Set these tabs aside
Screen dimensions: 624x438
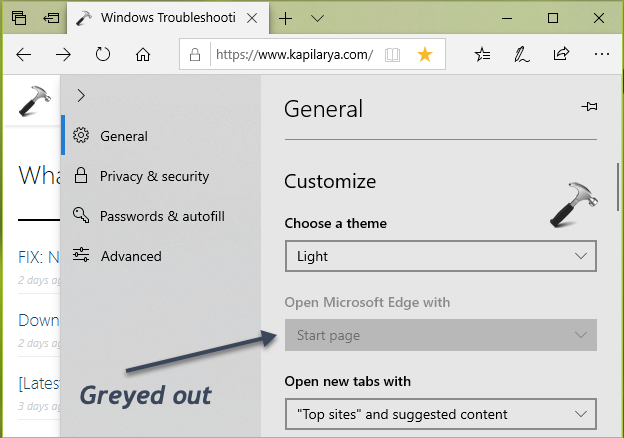(x=51, y=18)
